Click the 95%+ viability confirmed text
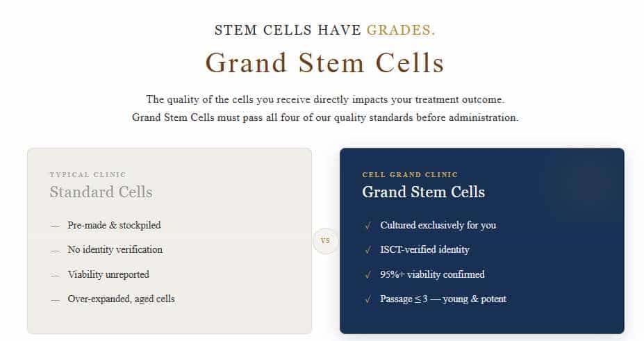Screen dimensions: 644x341 coord(432,275)
